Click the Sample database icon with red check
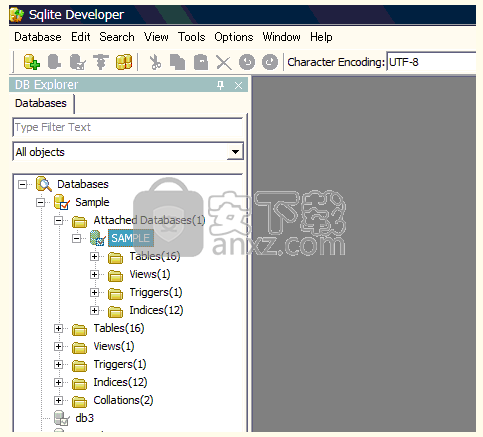The height and width of the screenshot is (437, 483). coord(62,202)
